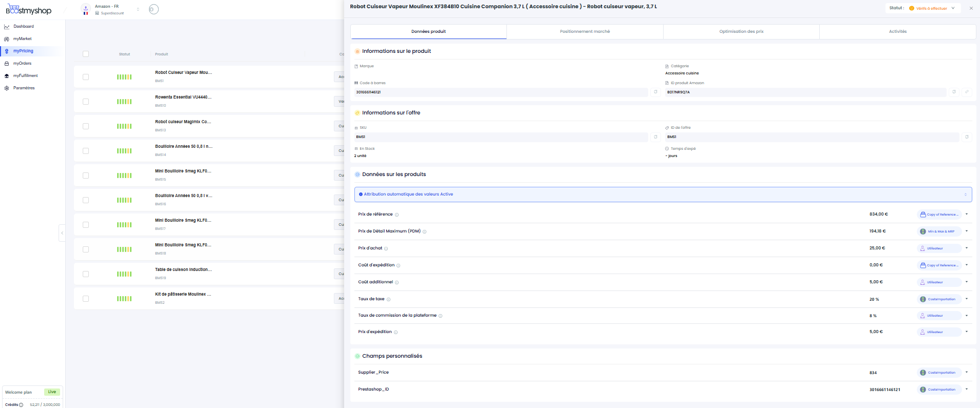Switch to the Données produit tab

(x=428, y=31)
